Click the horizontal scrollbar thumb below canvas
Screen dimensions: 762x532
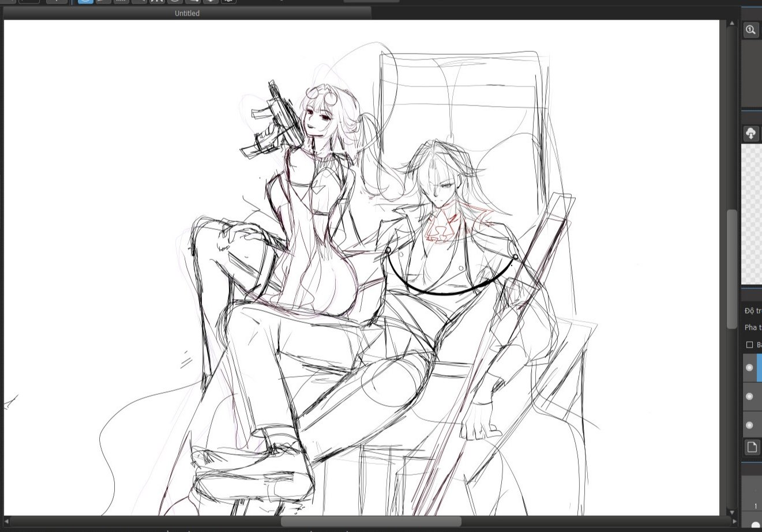pos(371,521)
